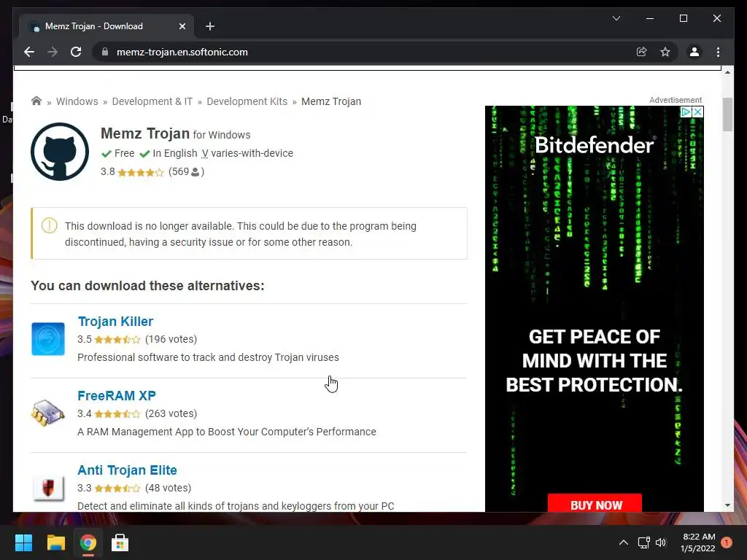Open File Explorer from the taskbar
This screenshot has height=560, width=747.
point(55,542)
